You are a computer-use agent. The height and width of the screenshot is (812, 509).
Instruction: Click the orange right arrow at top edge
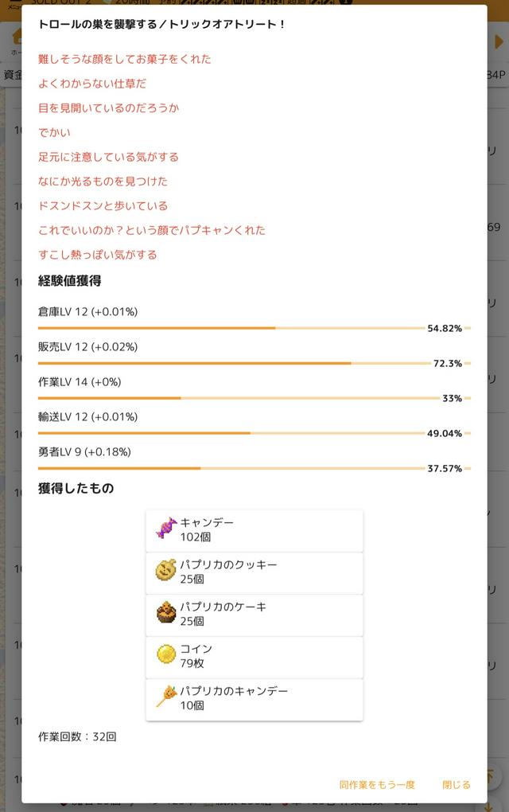[499, 41]
